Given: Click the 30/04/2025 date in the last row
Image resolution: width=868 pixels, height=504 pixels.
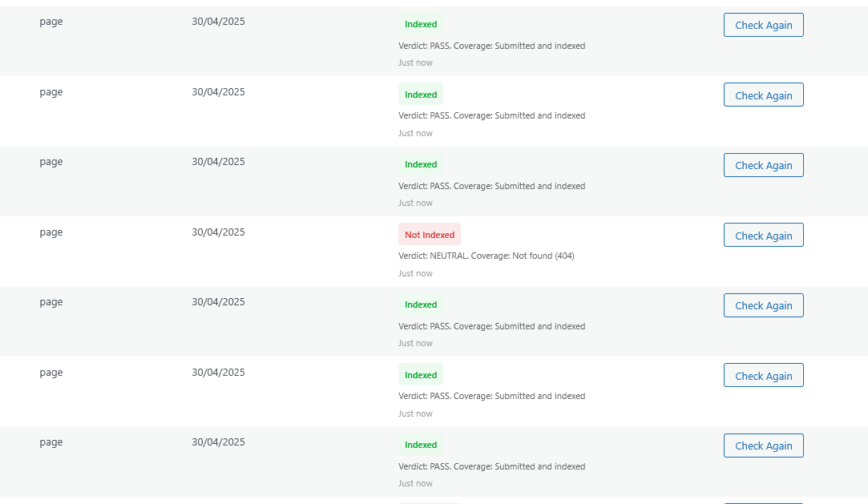Looking at the screenshot, I should pyautogui.click(x=217, y=442).
